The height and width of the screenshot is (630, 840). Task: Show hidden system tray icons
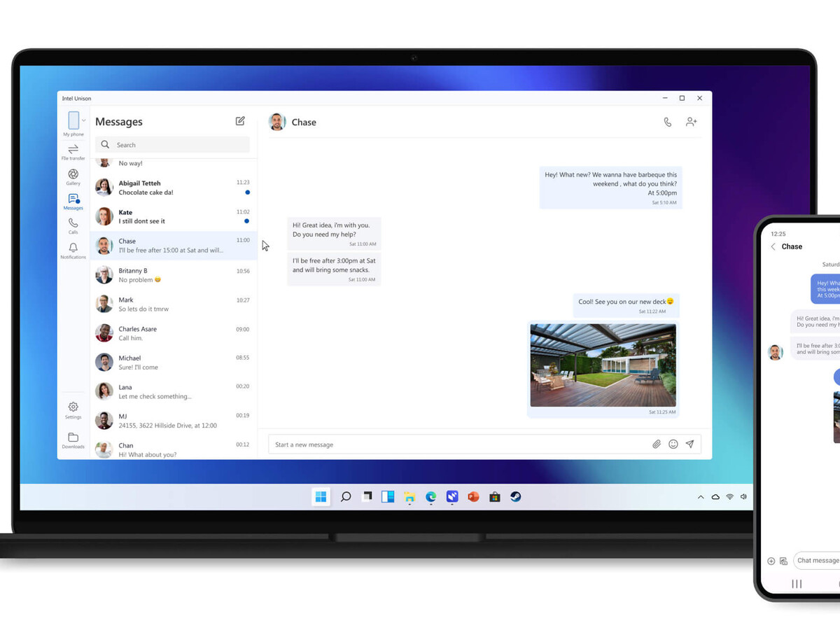click(x=701, y=497)
